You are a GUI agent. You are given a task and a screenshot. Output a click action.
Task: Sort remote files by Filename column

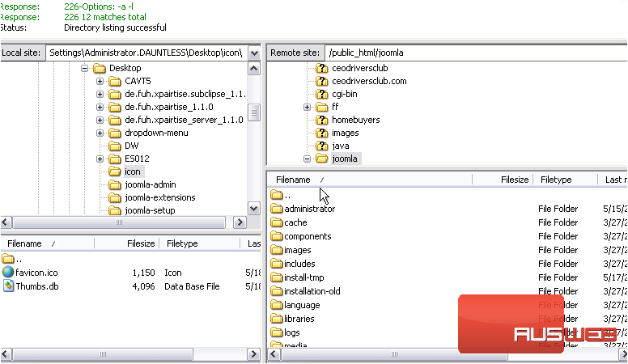[x=293, y=180]
